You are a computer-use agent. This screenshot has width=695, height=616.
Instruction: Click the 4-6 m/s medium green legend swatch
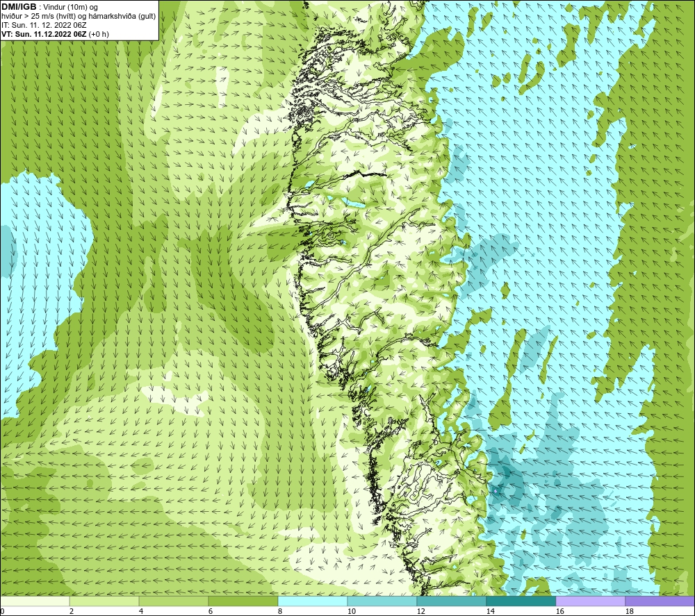(174, 601)
